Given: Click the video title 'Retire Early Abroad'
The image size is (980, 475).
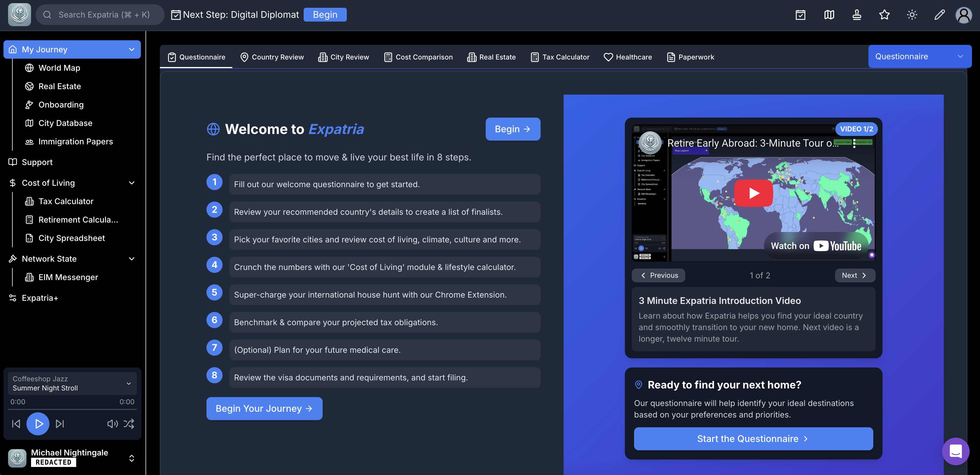Looking at the screenshot, I should tap(753, 143).
